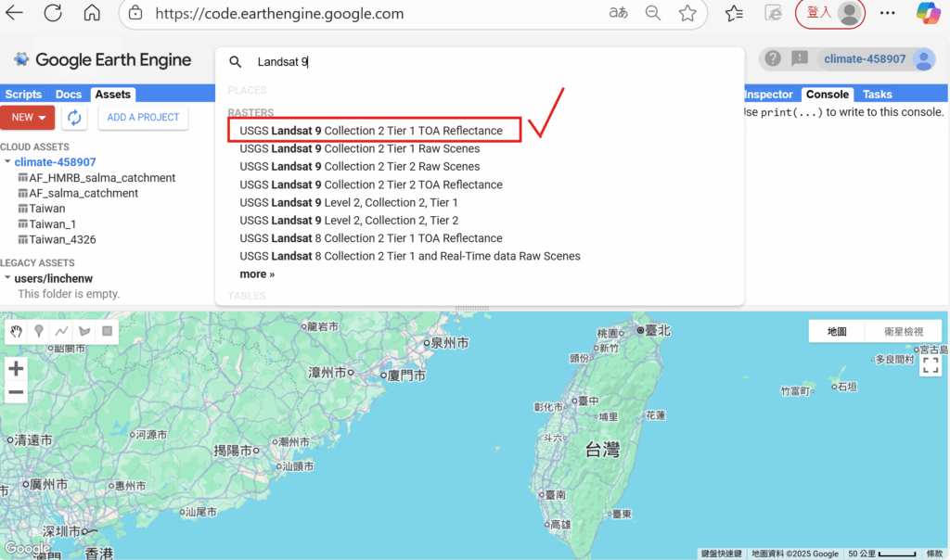This screenshot has width=950, height=560.
Task: Open the browser home page icon
Action: 92,13
